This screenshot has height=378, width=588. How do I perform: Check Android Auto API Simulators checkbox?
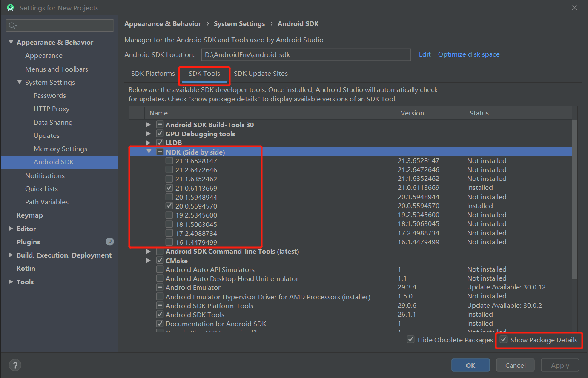[160, 269]
